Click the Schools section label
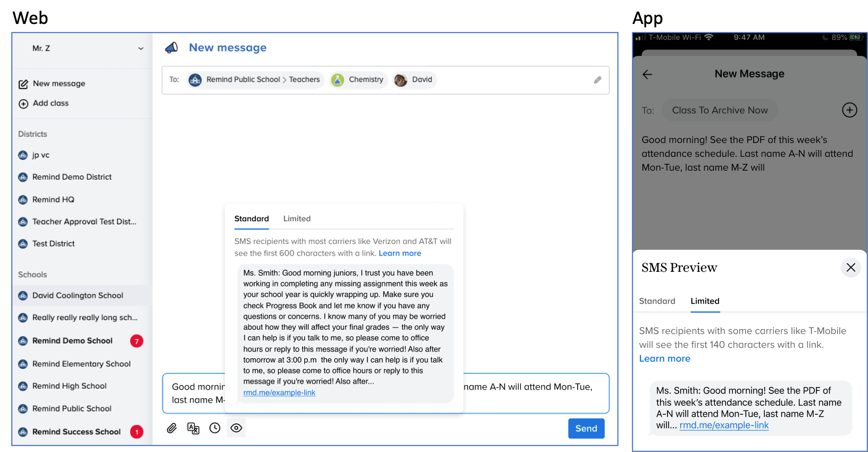The width and height of the screenshot is (868, 452). coord(32,275)
